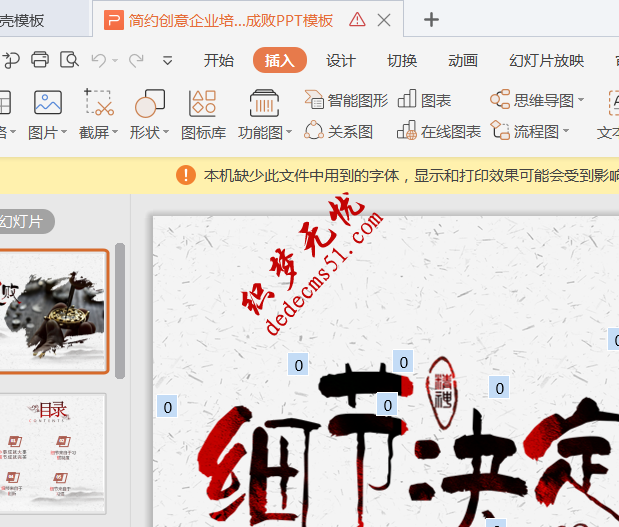Click the 功能图 icon
The image size is (619, 527).
(x=264, y=103)
